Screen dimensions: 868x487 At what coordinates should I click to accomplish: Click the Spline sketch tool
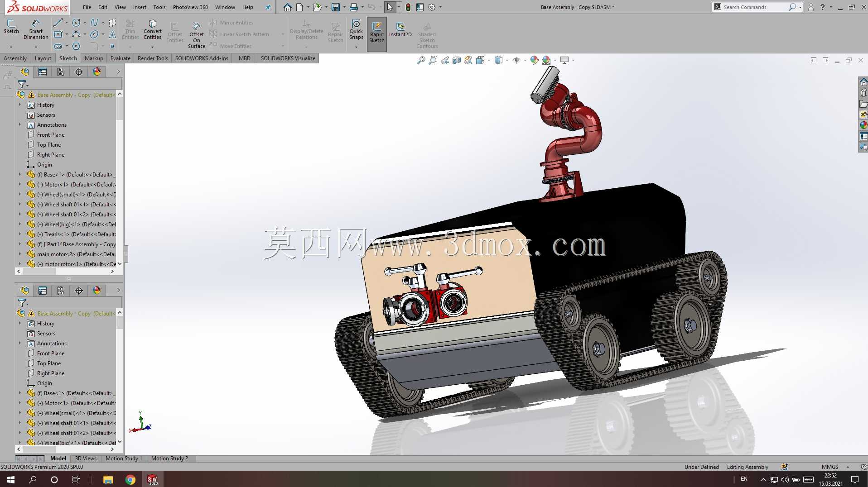[94, 23]
